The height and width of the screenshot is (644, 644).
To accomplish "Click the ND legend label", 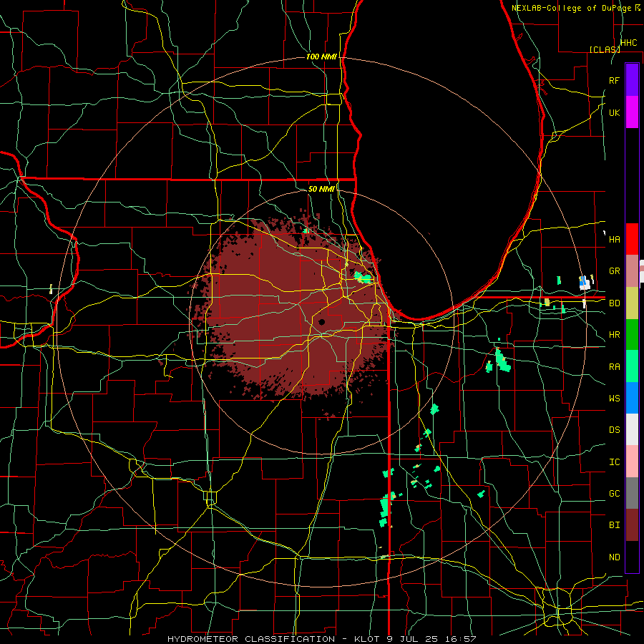I will pyautogui.click(x=614, y=557).
